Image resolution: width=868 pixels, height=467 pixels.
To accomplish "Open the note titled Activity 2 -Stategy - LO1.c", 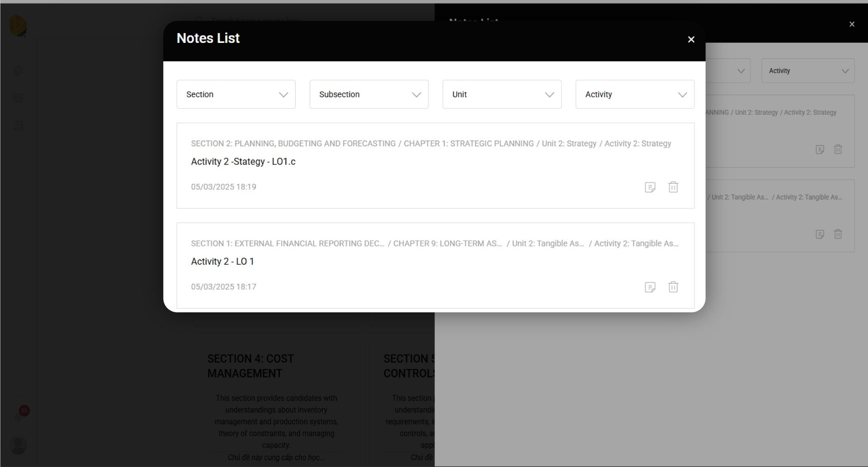I will pos(243,162).
